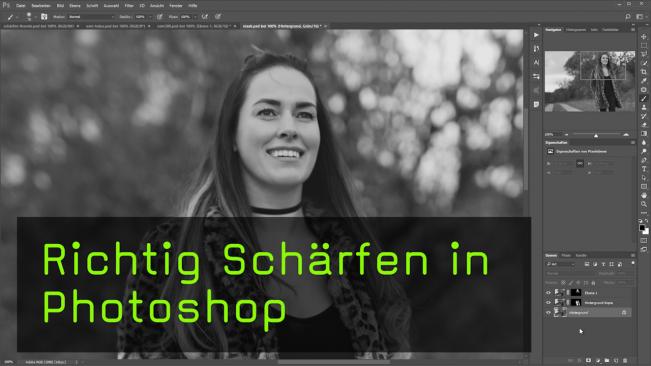This screenshot has width=651, height=366.
Task: Open the layer blend mode dropdown
Action: (x=570, y=273)
